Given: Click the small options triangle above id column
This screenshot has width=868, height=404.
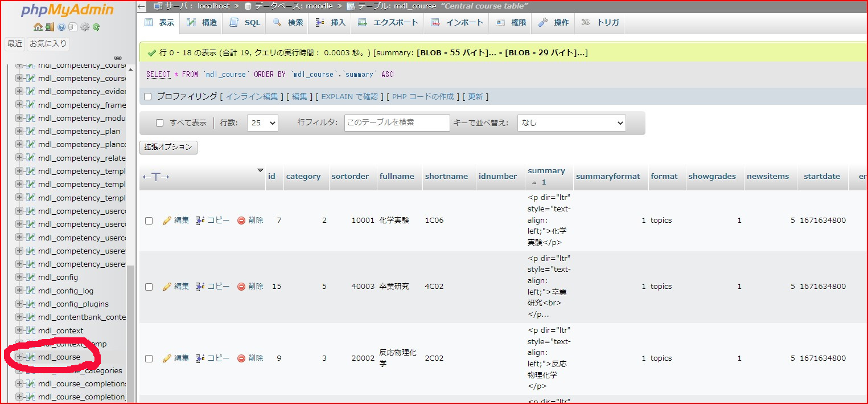Looking at the screenshot, I should coord(261,170).
